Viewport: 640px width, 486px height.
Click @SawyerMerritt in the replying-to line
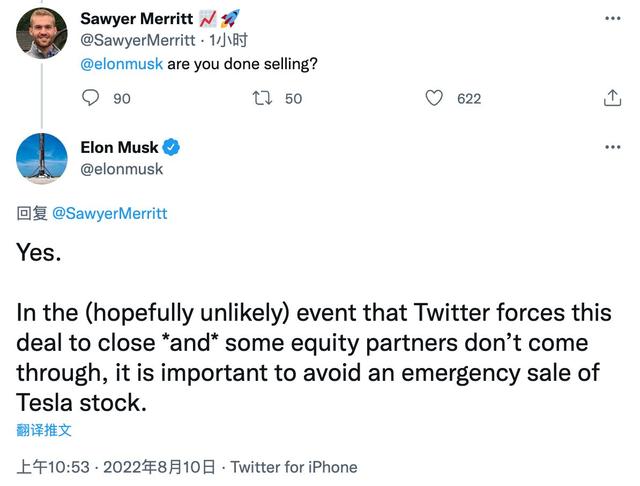pos(109,214)
